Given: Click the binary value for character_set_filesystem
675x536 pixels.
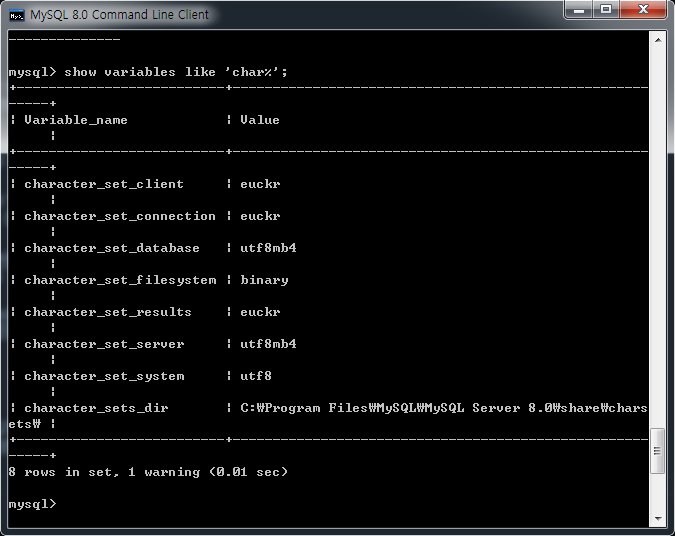Looking at the screenshot, I should coord(264,280).
